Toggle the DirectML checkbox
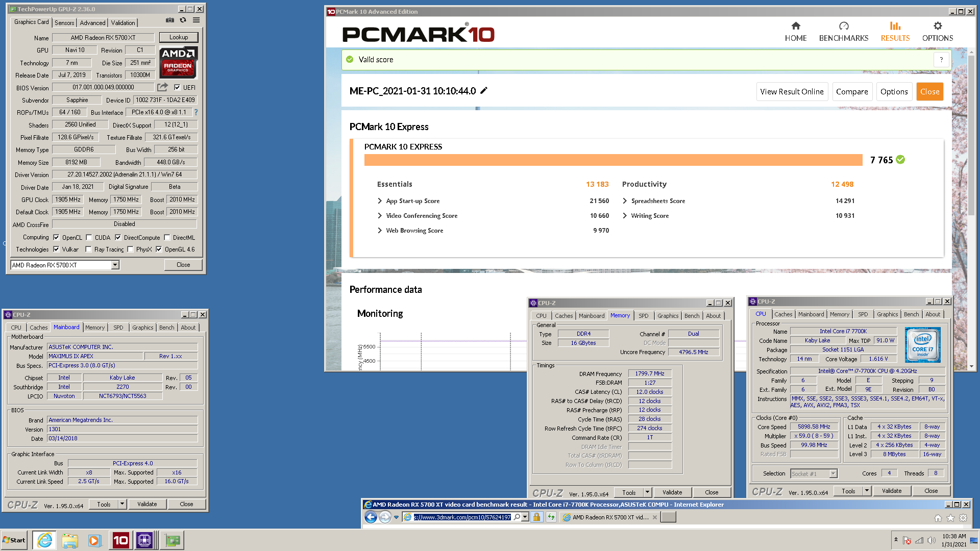 (x=167, y=237)
